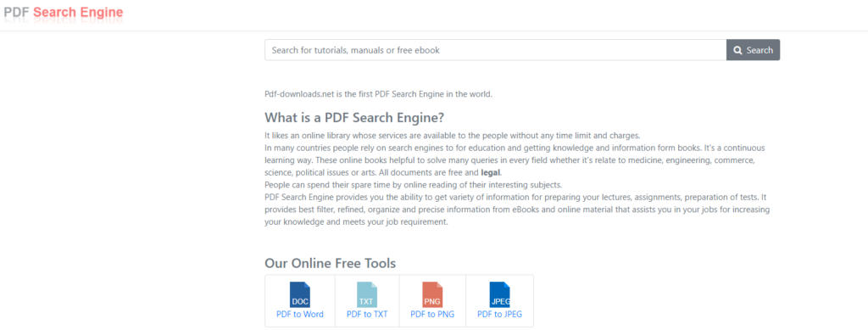Click the TXT file icon
The image size is (868, 330).
point(367,294)
